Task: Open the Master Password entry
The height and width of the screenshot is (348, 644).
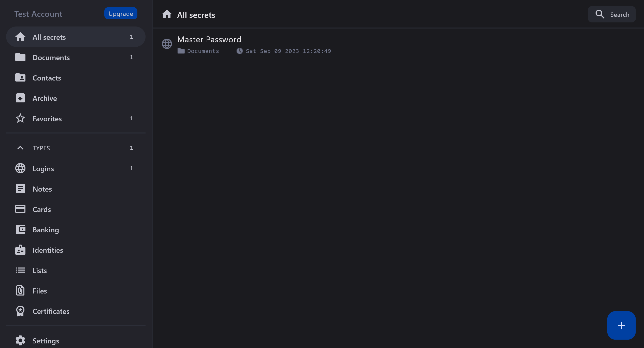Action: tap(209, 40)
